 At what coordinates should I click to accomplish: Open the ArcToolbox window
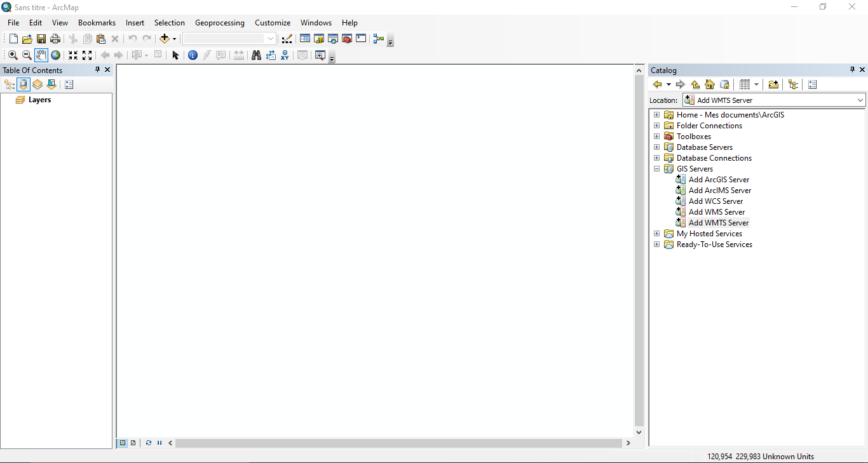pyautogui.click(x=347, y=39)
